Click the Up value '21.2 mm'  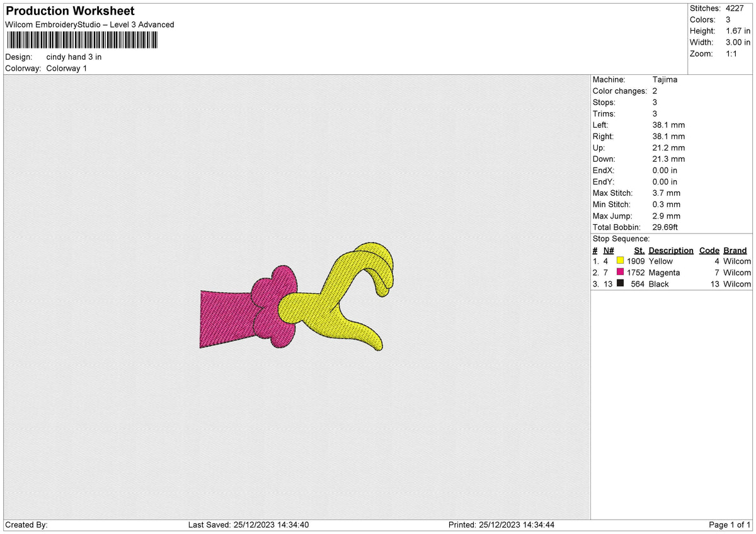tap(669, 147)
